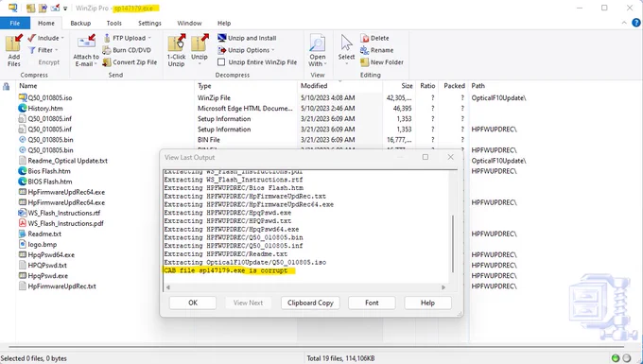Toggle Unzip Entire WinZip File checkbox
The image size is (643, 364).
(221, 62)
